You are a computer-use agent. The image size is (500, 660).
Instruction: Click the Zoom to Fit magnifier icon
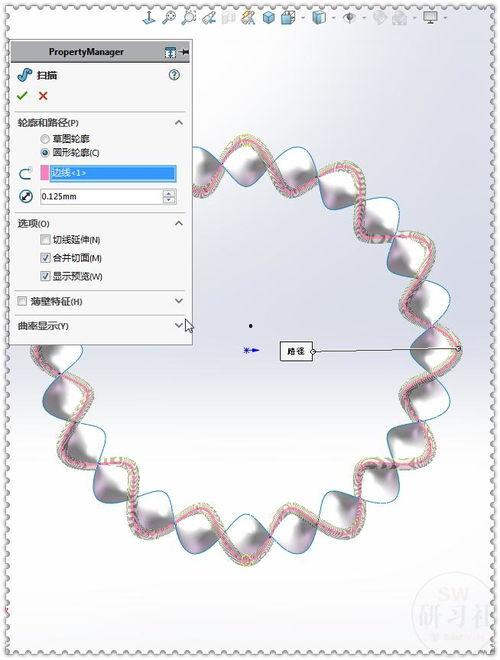coord(169,18)
